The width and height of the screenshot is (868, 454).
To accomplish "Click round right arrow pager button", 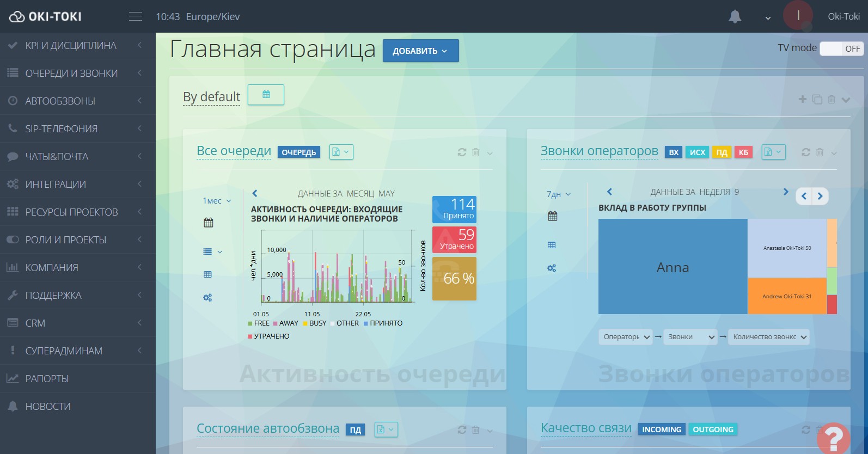I will pyautogui.click(x=820, y=196).
